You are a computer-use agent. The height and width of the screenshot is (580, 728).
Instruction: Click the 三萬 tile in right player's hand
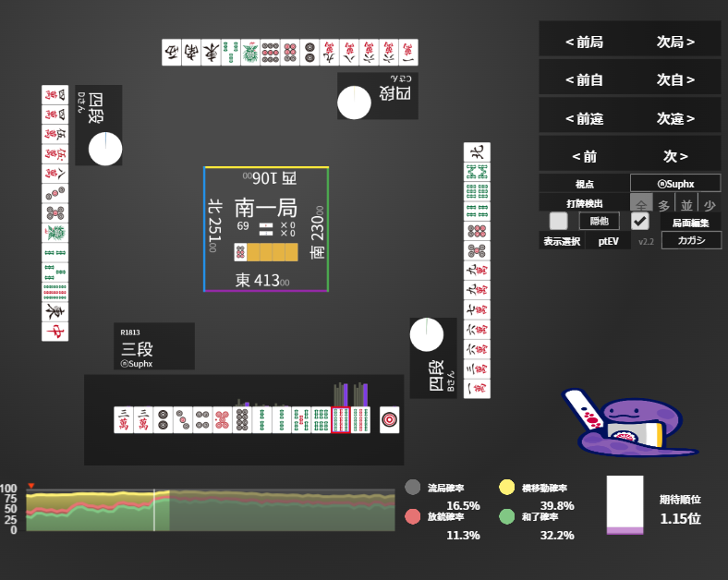[477, 369]
